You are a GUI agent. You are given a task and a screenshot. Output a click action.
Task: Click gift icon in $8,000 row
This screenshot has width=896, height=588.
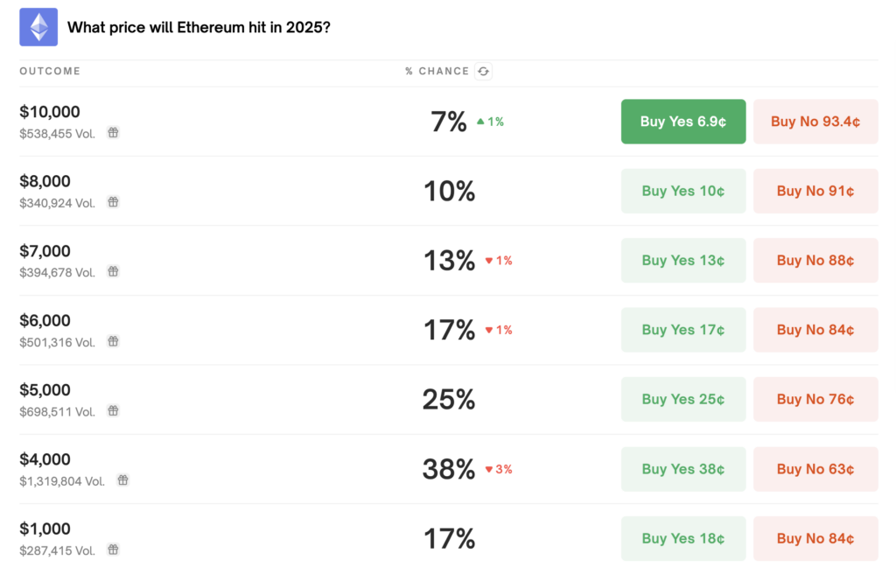(113, 202)
